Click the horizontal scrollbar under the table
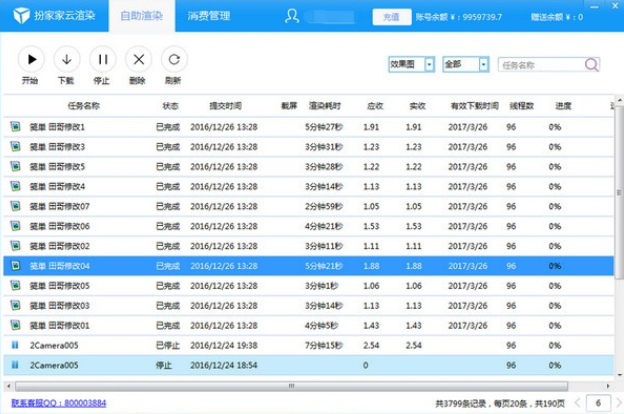 click(290, 385)
